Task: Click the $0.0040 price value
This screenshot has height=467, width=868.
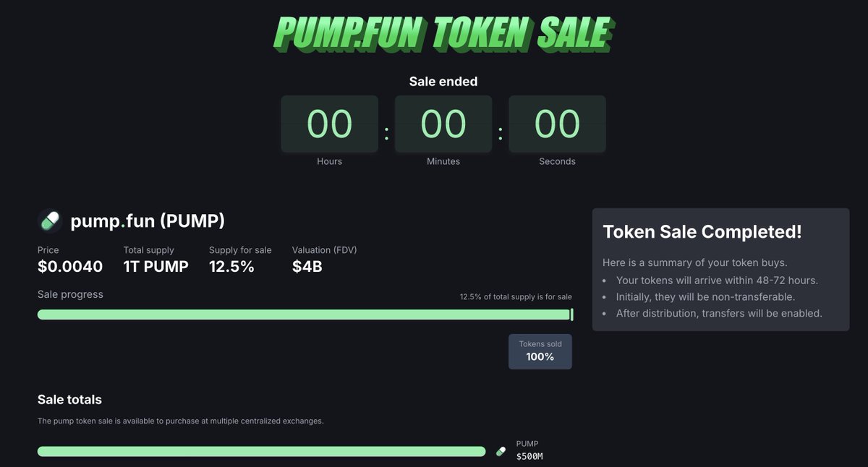Action: [x=70, y=267]
